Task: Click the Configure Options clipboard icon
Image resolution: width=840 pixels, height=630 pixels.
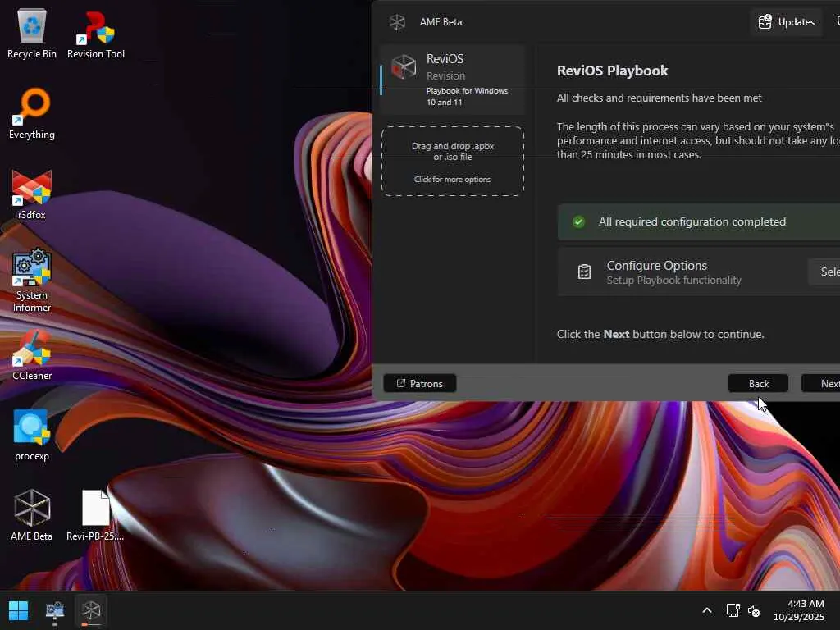Action: pos(584,272)
